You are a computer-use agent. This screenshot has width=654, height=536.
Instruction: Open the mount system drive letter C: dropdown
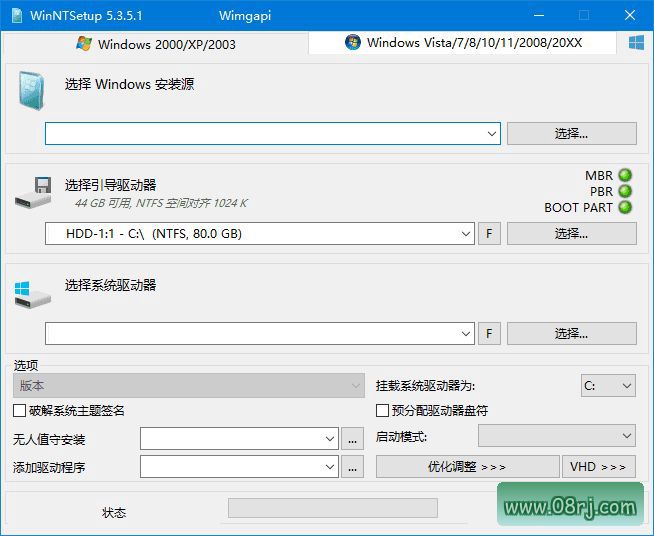(x=609, y=385)
